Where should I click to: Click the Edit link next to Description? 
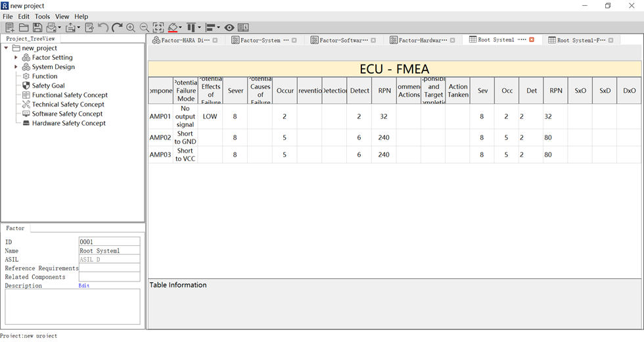pyautogui.click(x=83, y=286)
